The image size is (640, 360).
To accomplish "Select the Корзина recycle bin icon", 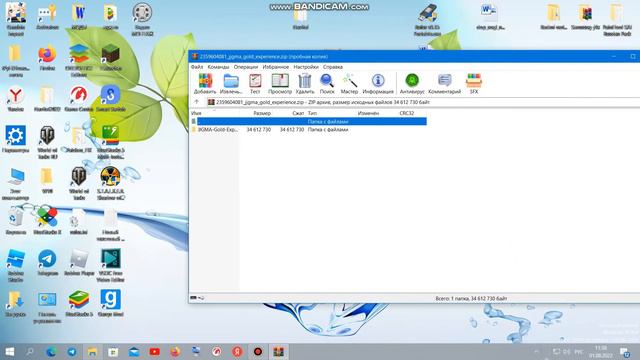I will (x=16, y=222).
